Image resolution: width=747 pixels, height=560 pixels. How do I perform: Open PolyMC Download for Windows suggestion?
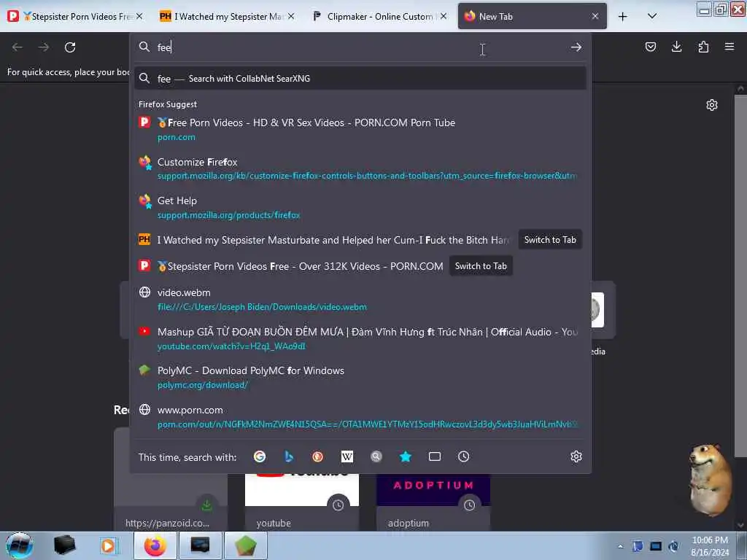[360, 378]
